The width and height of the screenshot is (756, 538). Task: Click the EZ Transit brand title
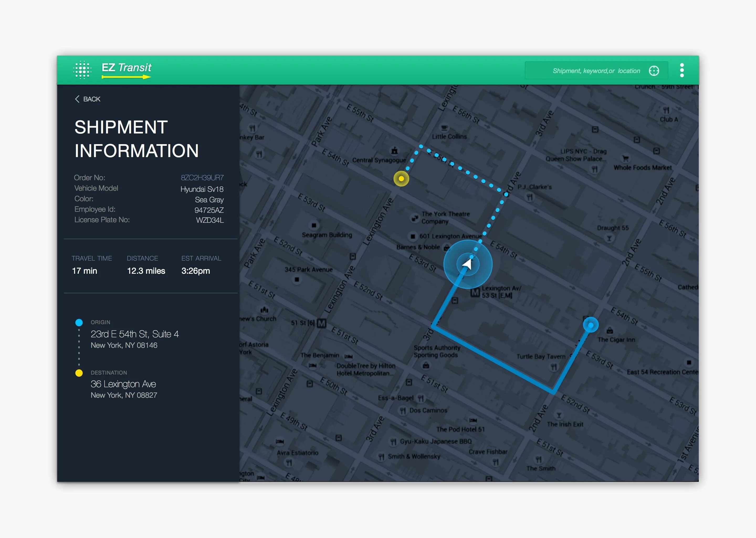click(127, 68)
